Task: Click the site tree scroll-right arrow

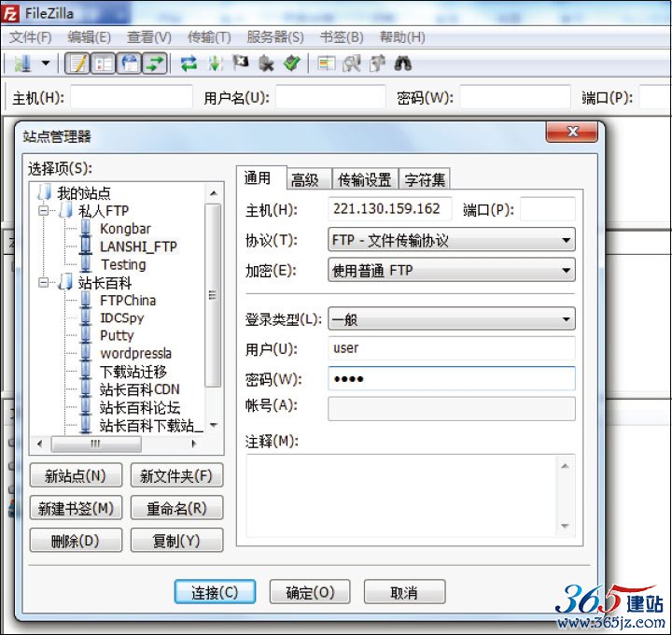Action: pyautogui.click(x=193, y=444)
